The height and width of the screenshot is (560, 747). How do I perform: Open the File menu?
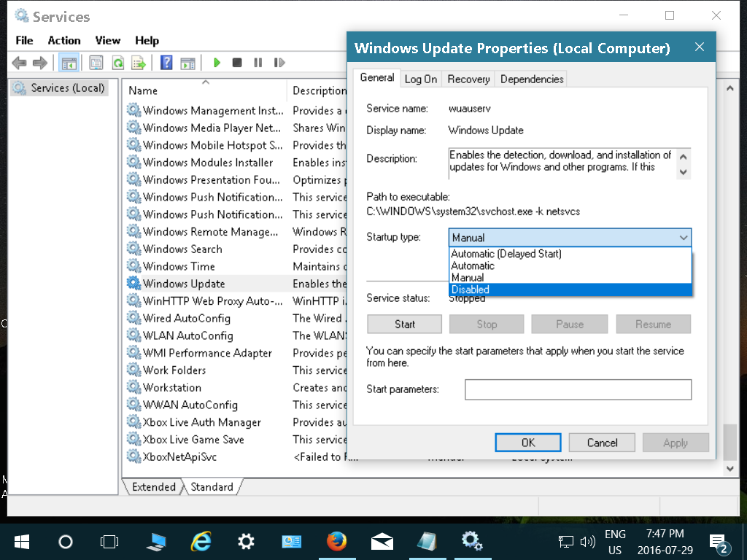[24, 41]
